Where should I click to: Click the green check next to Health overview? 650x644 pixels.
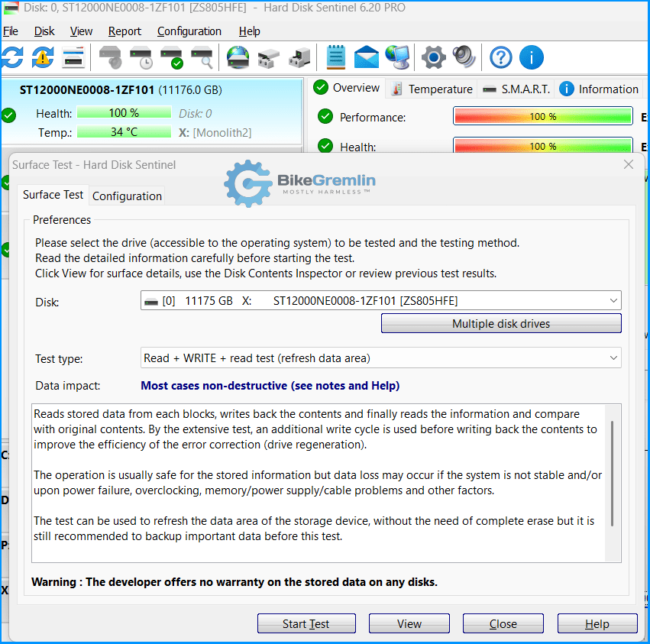[x=325, y=146]
